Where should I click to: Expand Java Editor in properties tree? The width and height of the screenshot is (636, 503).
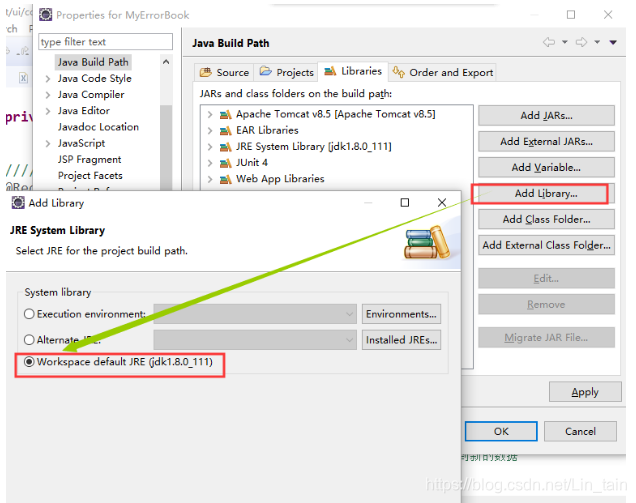(48, 111)
